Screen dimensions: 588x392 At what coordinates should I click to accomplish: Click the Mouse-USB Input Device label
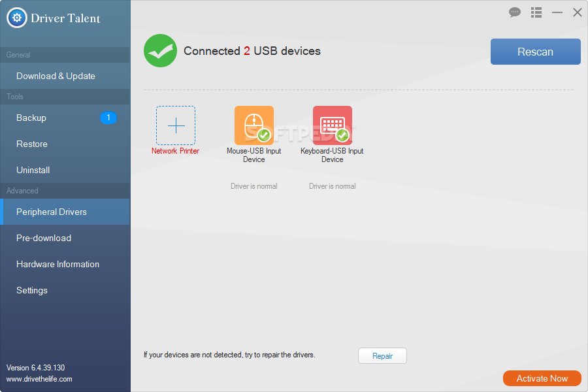tap(254, 155)
